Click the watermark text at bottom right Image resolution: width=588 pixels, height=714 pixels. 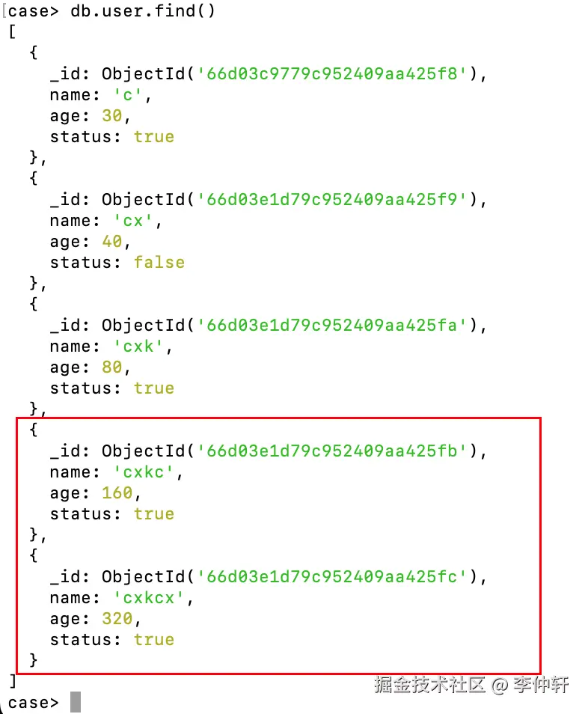point(471,684)
